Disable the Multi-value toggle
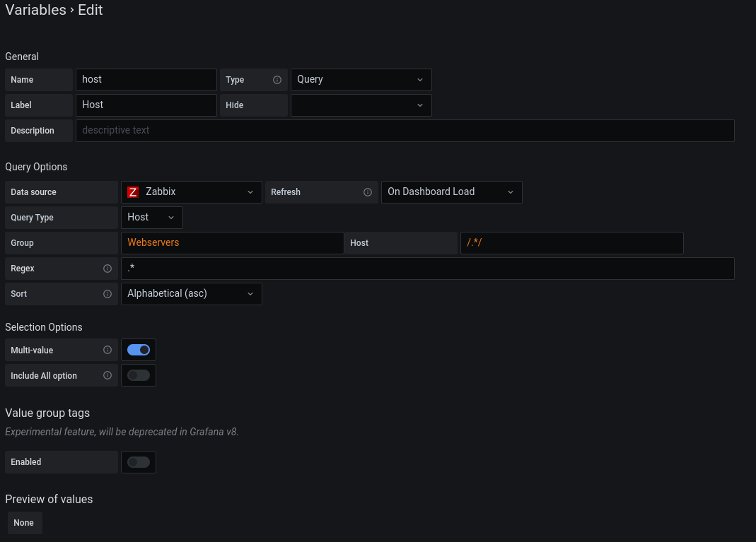 pos(139,349)
